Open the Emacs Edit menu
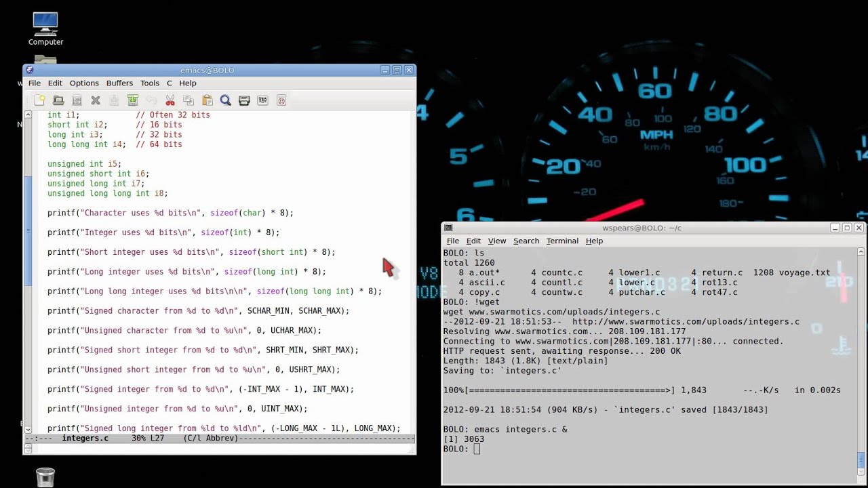This screenshot has height=488, width=868. click(55, 83)
